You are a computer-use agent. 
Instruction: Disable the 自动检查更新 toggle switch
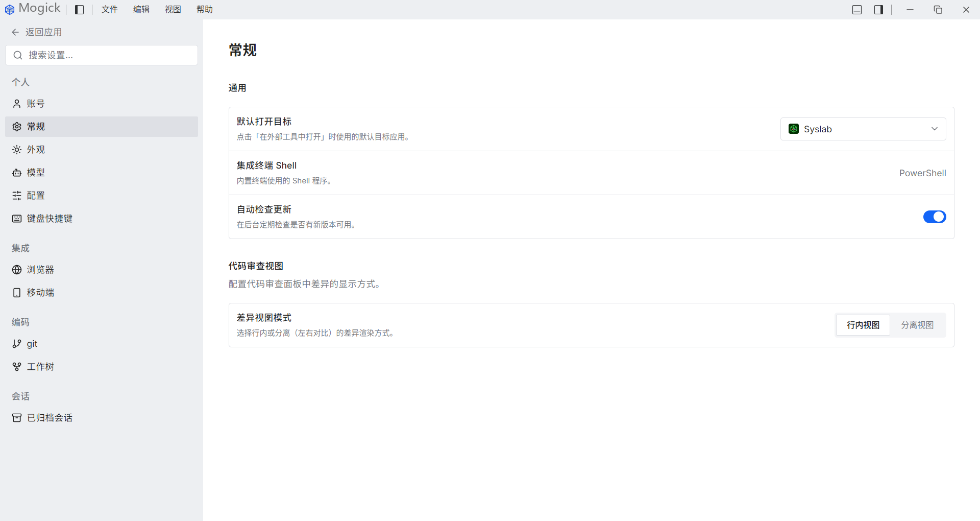pos(935,217)
